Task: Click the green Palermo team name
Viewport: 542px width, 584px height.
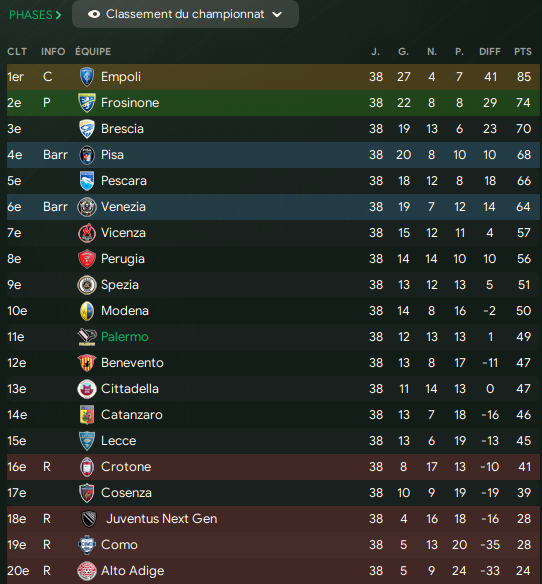Action: (x=125, y=337)
